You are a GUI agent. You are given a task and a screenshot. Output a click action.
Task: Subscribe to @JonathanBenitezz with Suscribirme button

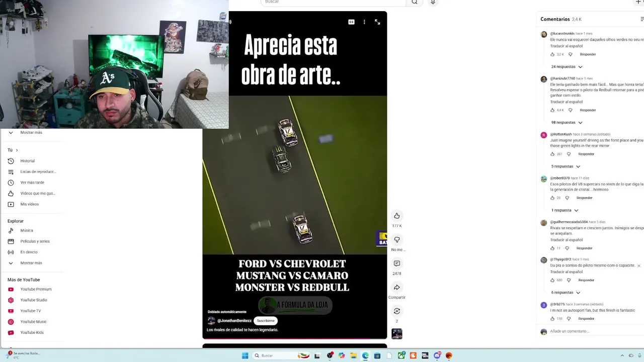[266, 321]
